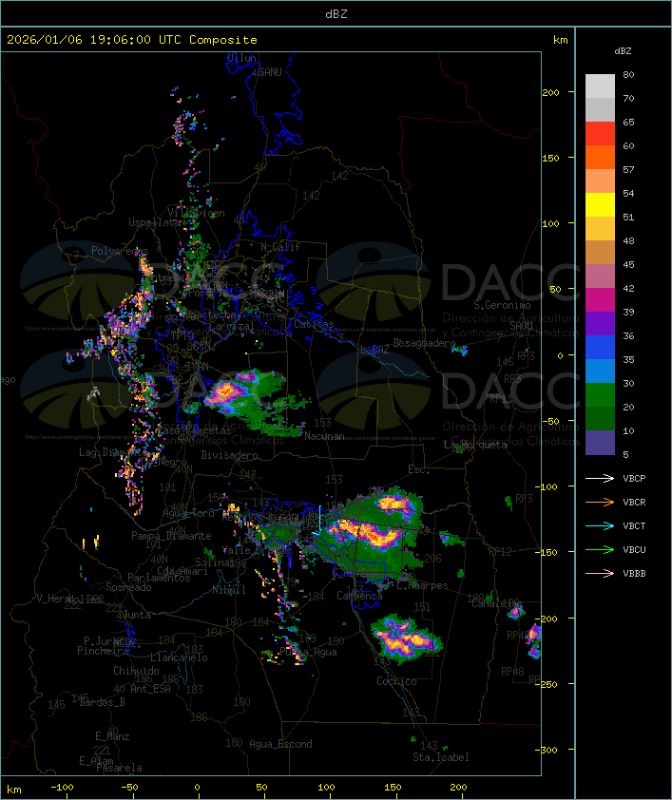Click the km unit label at the top right
Screen dimensions: 672x800
560,40
